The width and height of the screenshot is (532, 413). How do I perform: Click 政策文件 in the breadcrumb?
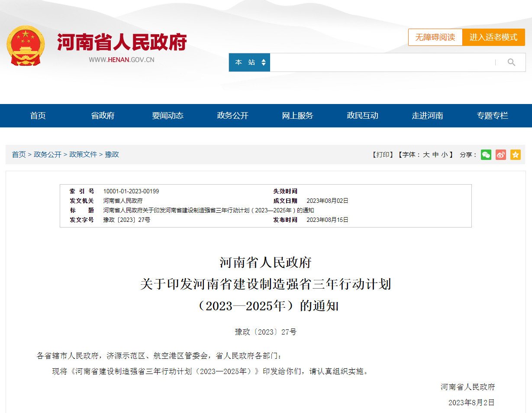[83, 155]
